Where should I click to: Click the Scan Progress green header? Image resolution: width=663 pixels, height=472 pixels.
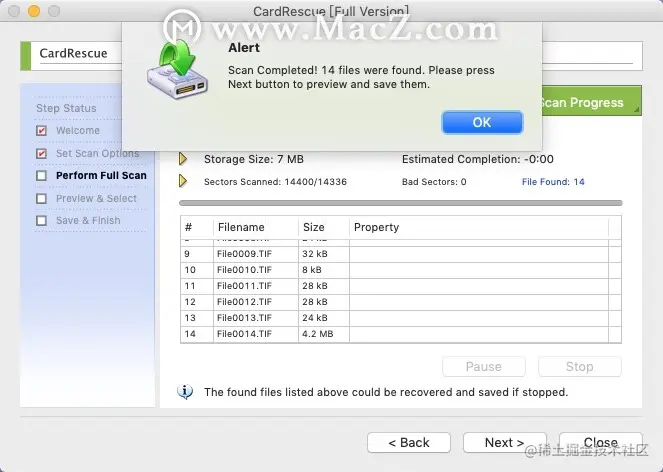pyautogui.click(x=591, y=102)
